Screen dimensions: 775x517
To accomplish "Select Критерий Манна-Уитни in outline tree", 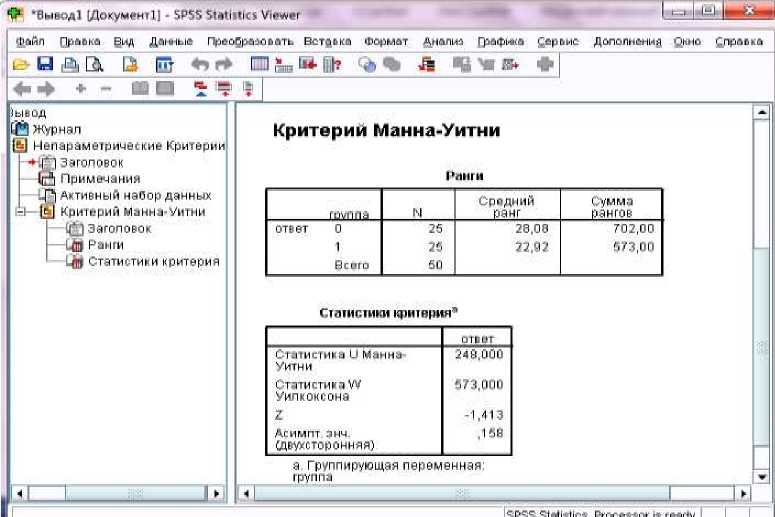I will (x=132, y=212).
